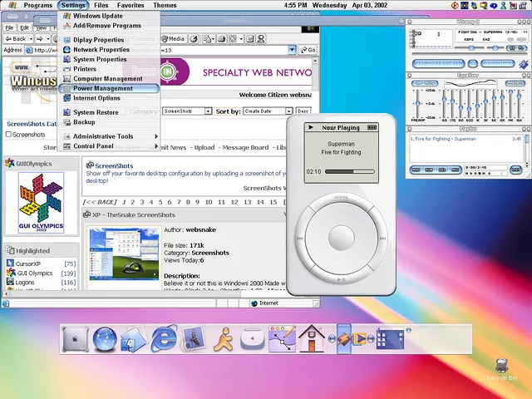
Task: Click the globe icon in the dock
Action: click(105, 339)
